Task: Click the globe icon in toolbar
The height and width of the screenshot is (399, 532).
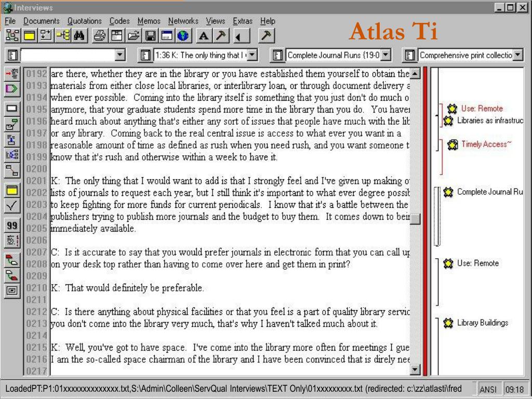Action: pos(183,35)
